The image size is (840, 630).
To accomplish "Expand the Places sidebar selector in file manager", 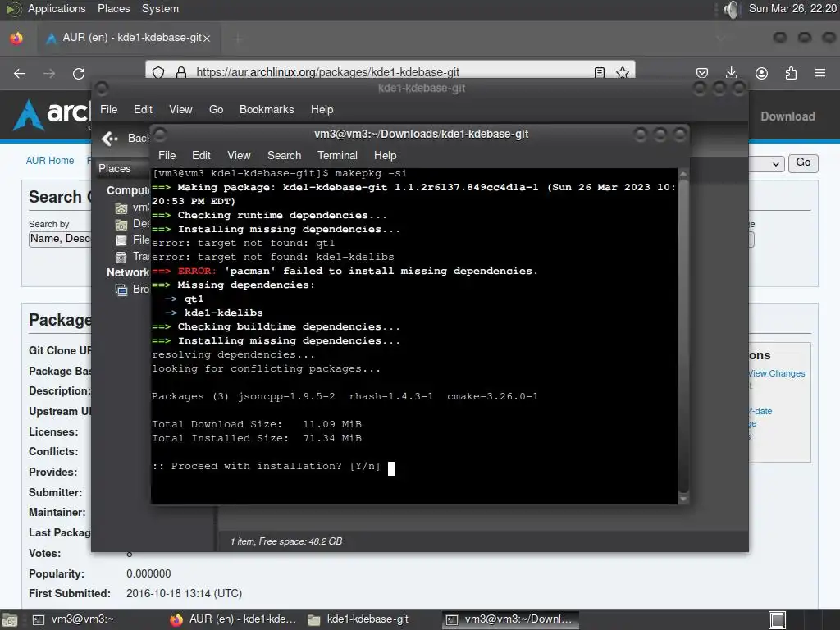I will (123, 168).
